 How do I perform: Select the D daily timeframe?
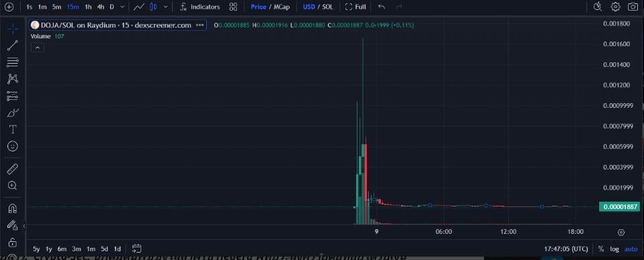coord(112,7)
